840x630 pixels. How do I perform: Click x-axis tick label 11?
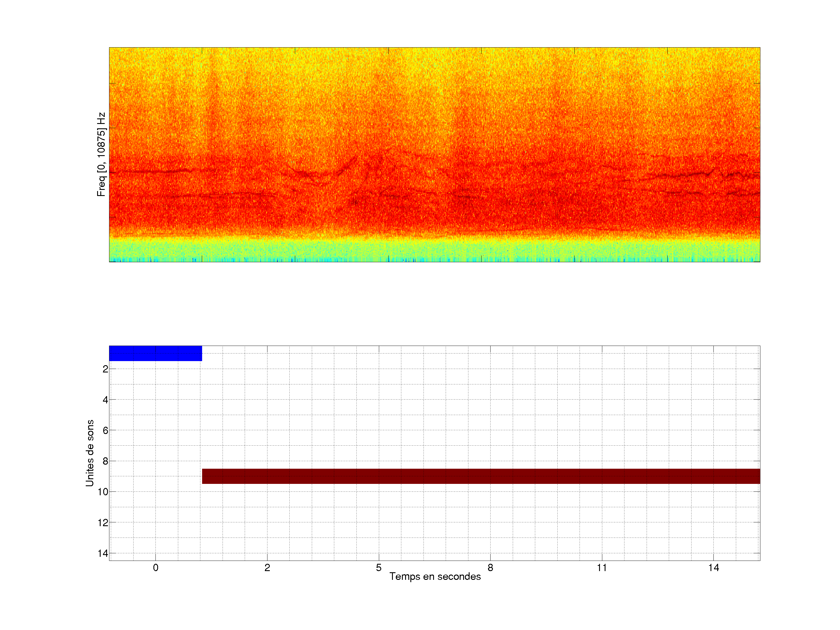point(601,568)
